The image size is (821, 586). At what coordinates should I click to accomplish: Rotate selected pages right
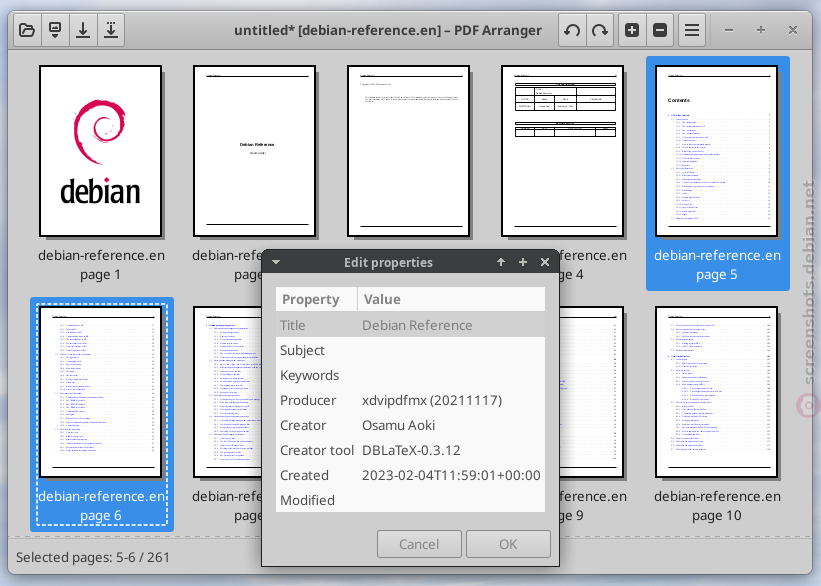[600, 30]
